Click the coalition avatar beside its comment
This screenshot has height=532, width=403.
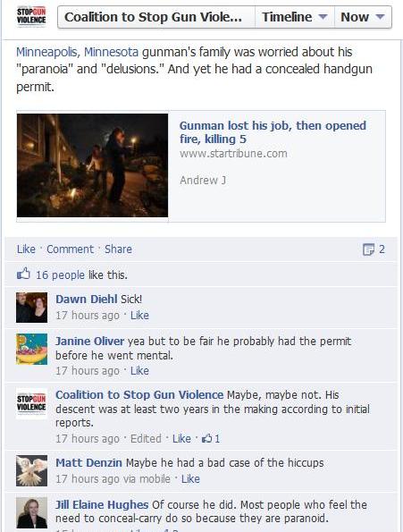pos(31,403)
